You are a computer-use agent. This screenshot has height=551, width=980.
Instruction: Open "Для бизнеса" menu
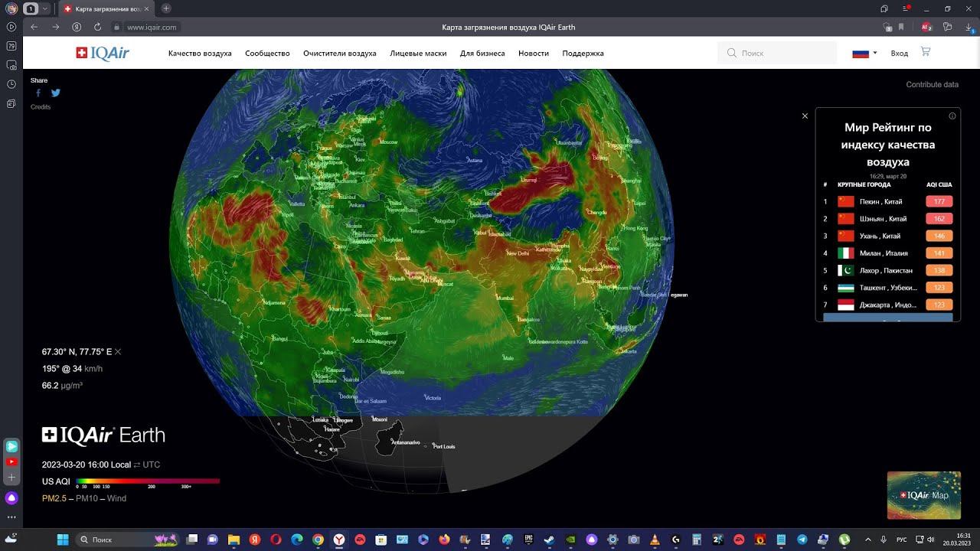482,54
